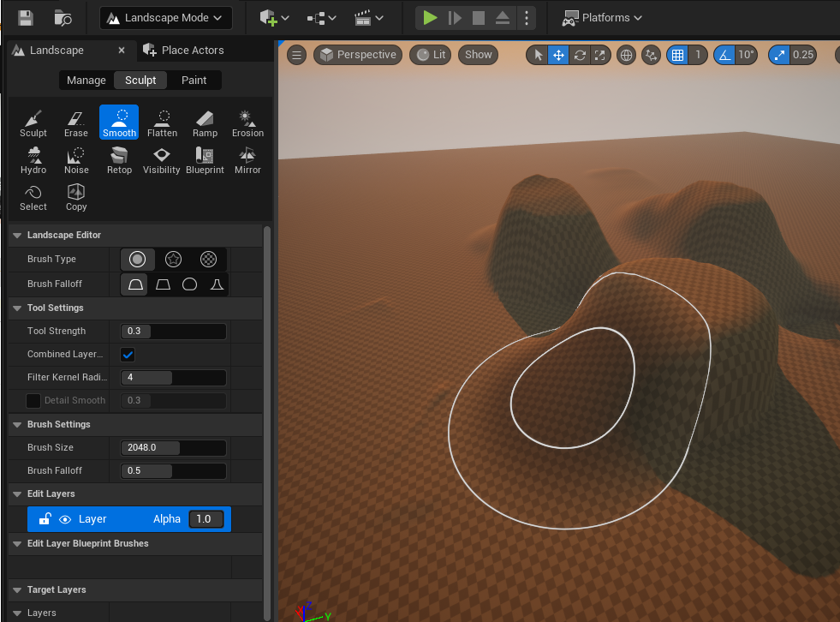Viewport: 840px width, 622px height.
Task: Click the Lit view mode button
Action: (432, 55)
